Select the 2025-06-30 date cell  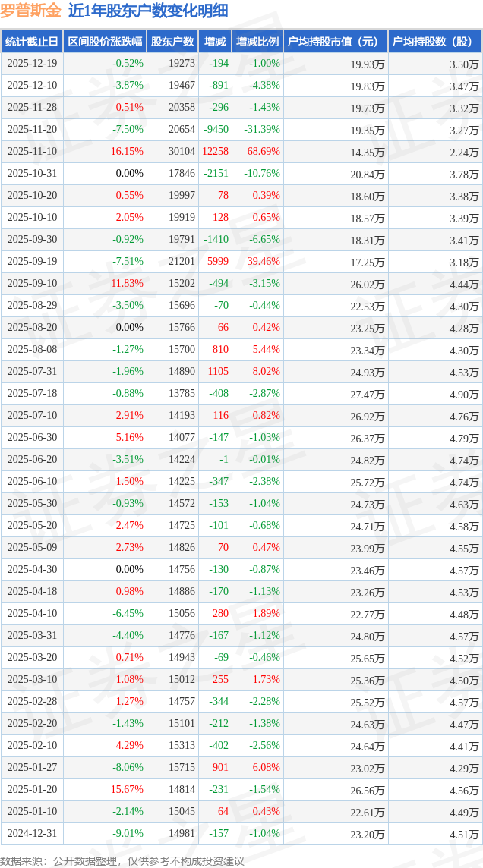pos(32,438)
